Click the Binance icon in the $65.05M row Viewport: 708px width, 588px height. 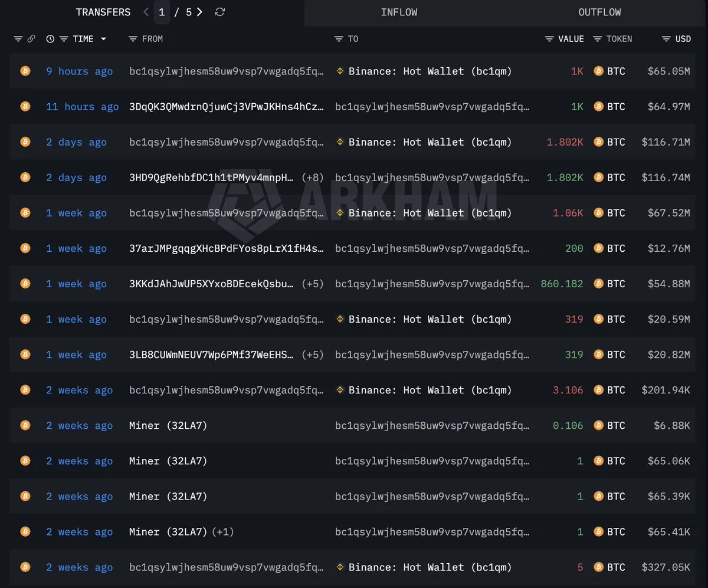340,71
